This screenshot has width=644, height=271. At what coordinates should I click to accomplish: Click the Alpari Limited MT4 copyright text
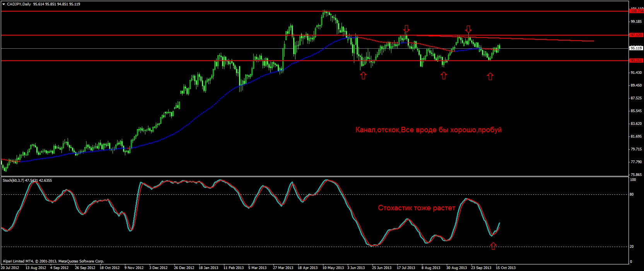click(53, 261)
